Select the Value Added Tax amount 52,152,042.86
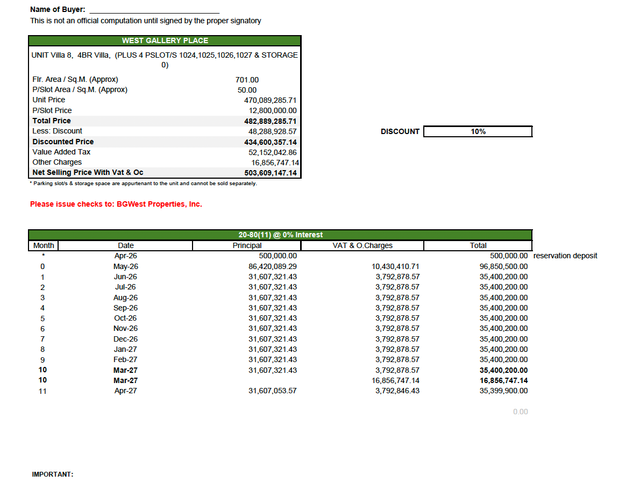This screenshot has width=640, height=480. 272,152
